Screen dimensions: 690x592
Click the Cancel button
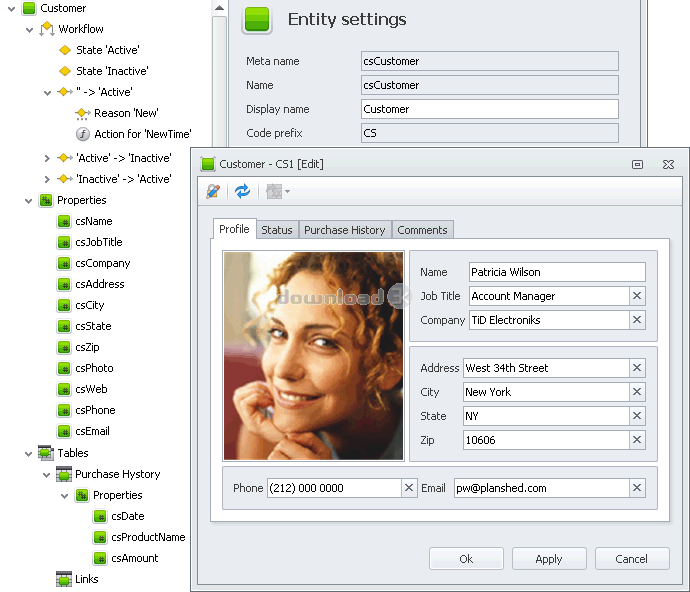pyautogui.click(x=631, y=559)
